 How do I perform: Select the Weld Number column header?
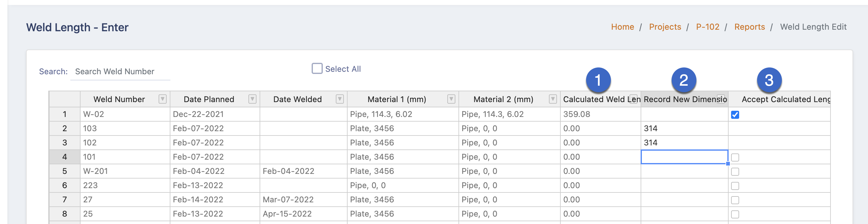[x=125, y=99]
